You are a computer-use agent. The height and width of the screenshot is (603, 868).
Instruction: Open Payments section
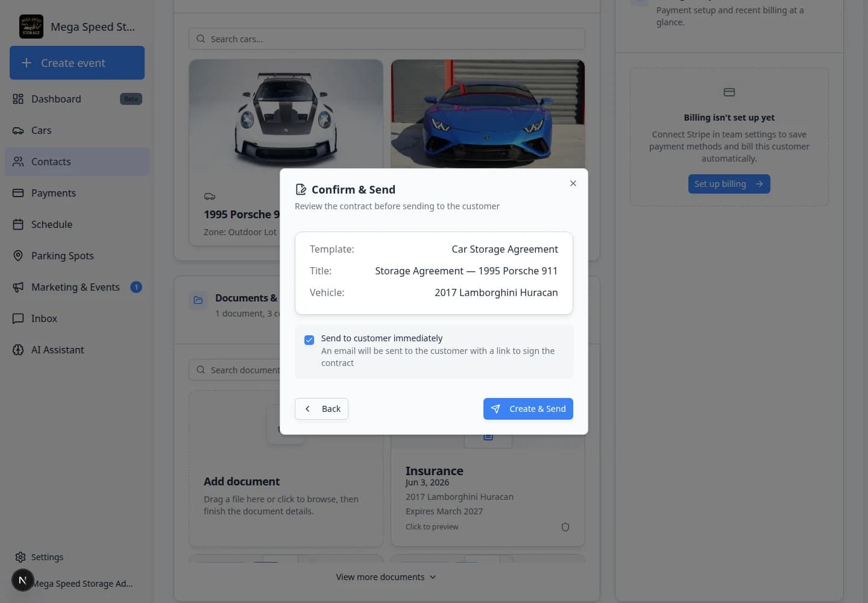[77, 193]
